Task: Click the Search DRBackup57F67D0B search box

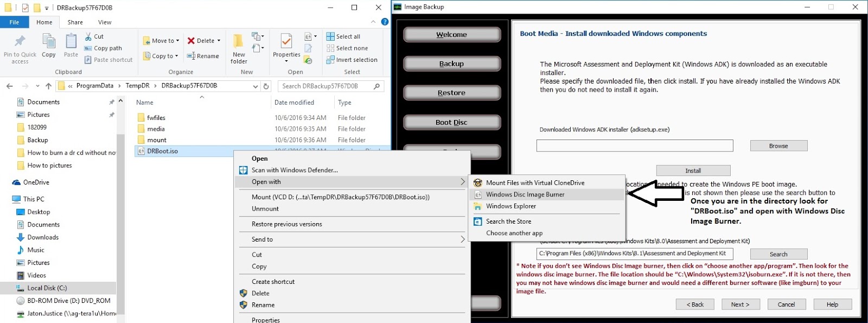Action: 331,86
